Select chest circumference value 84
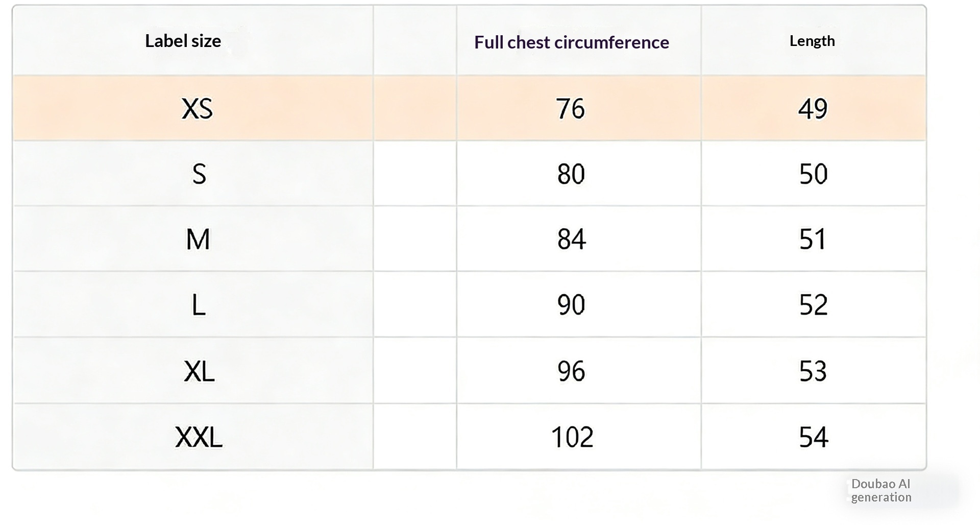 click(571, 239)
